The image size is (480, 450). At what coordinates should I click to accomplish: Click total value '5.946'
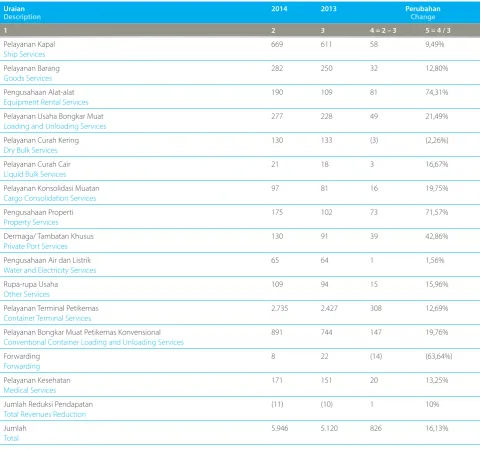(279, 428)
